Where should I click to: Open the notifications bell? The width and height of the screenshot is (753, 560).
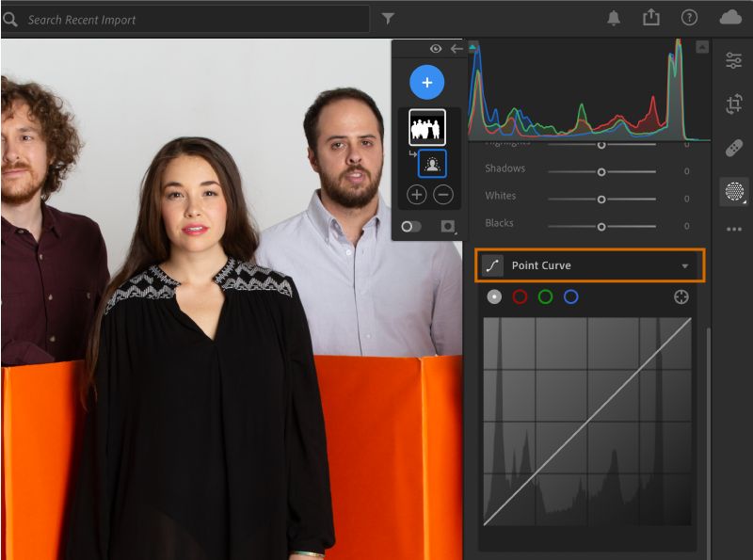point(614,18)
